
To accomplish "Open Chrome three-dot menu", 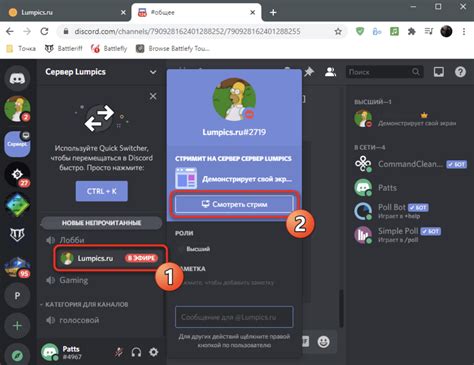I will (464, 31).
